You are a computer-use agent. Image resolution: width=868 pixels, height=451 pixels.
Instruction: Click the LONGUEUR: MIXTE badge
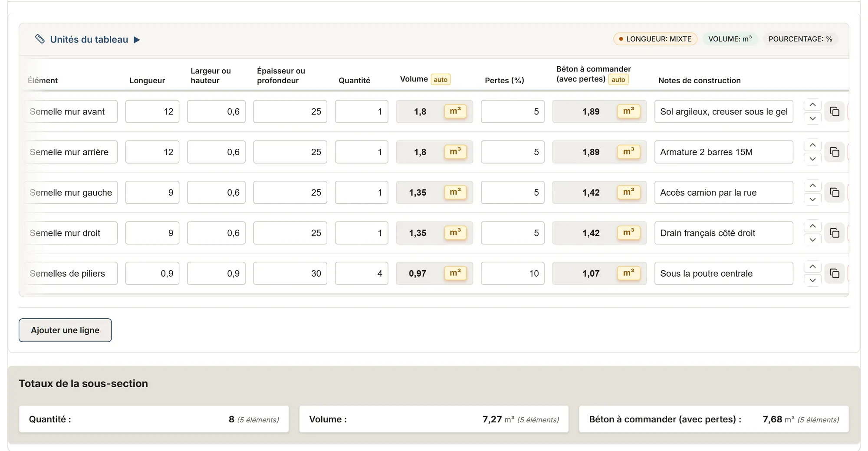coord(655,39)
